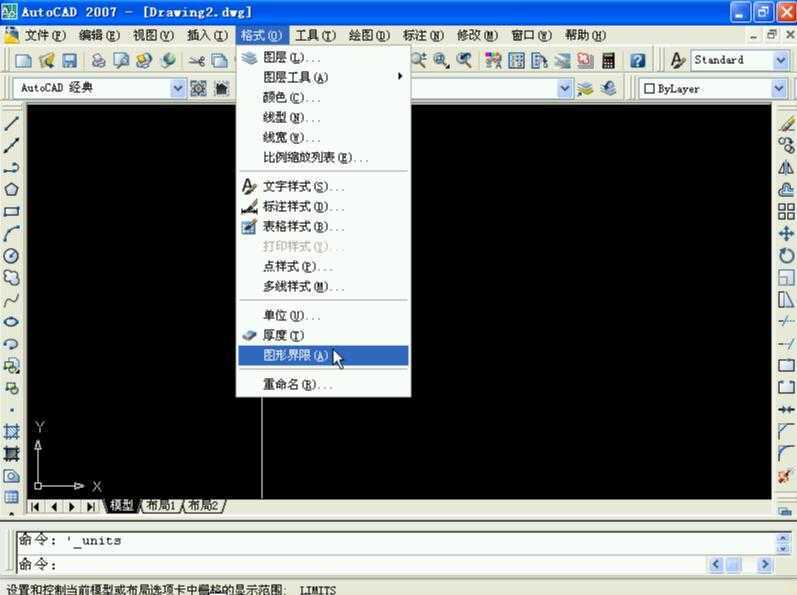Select the Polygon draw tool

click(x=11, y=190)
